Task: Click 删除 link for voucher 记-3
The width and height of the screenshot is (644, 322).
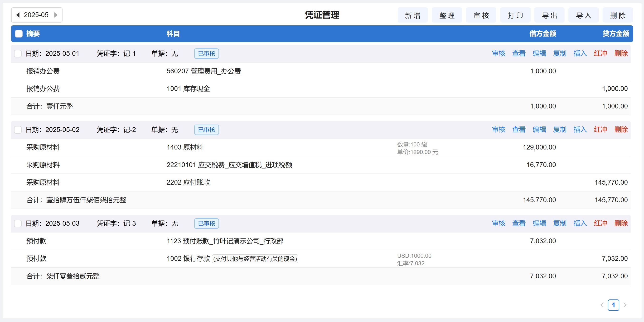Action: (x=621, y=223)
